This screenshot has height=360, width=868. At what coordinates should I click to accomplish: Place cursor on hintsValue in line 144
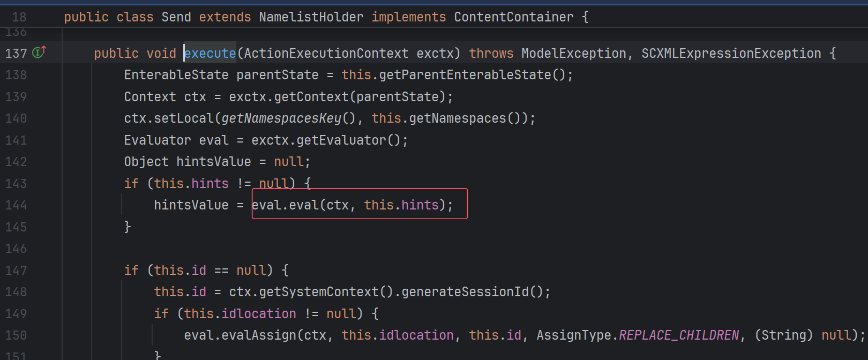click(x=191, y=205)
